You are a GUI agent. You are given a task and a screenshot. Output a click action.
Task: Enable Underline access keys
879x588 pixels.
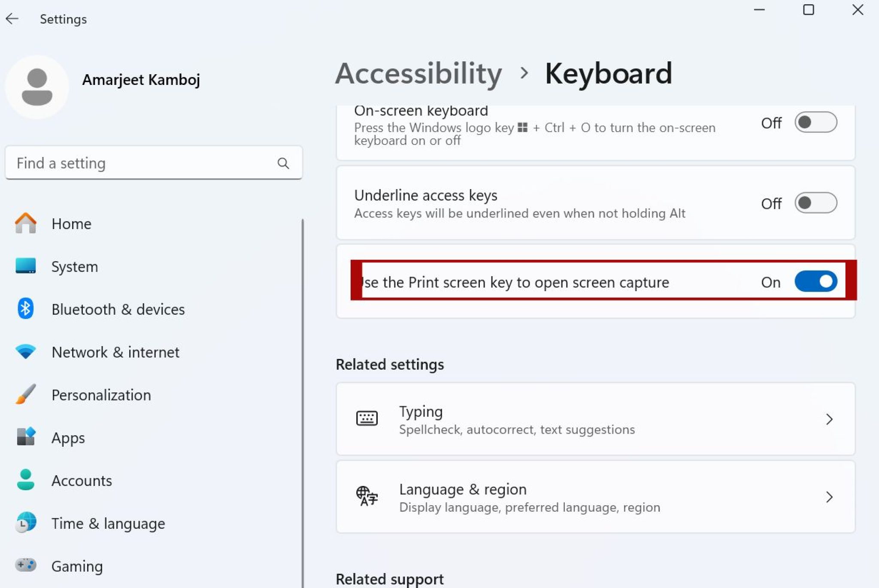815,203
